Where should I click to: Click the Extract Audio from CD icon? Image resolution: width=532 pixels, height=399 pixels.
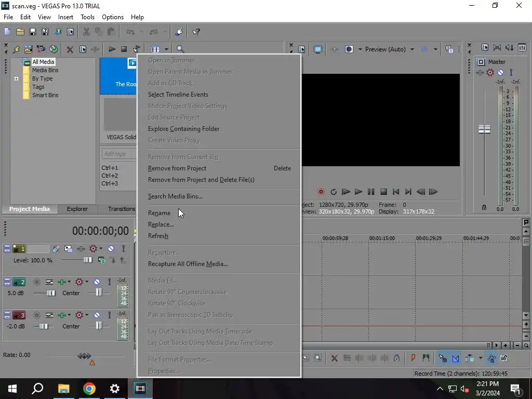(54, 49)
